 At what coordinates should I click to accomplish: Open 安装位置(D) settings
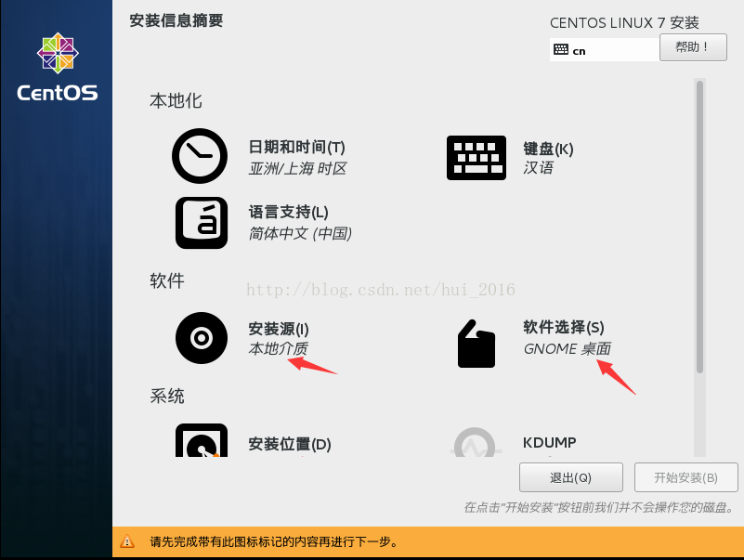290,444
